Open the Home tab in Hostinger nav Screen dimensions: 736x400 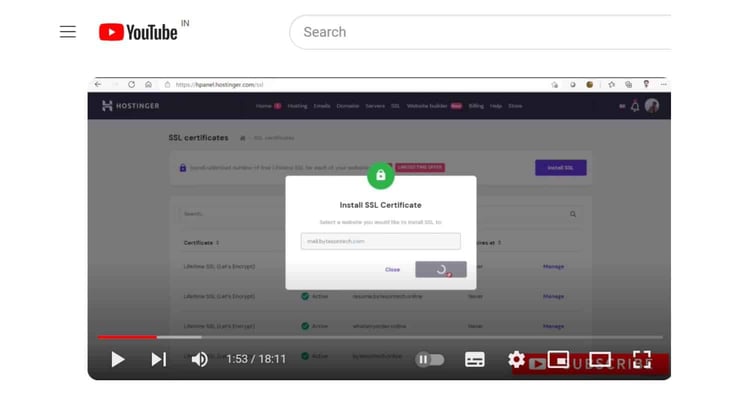[264, 106]
